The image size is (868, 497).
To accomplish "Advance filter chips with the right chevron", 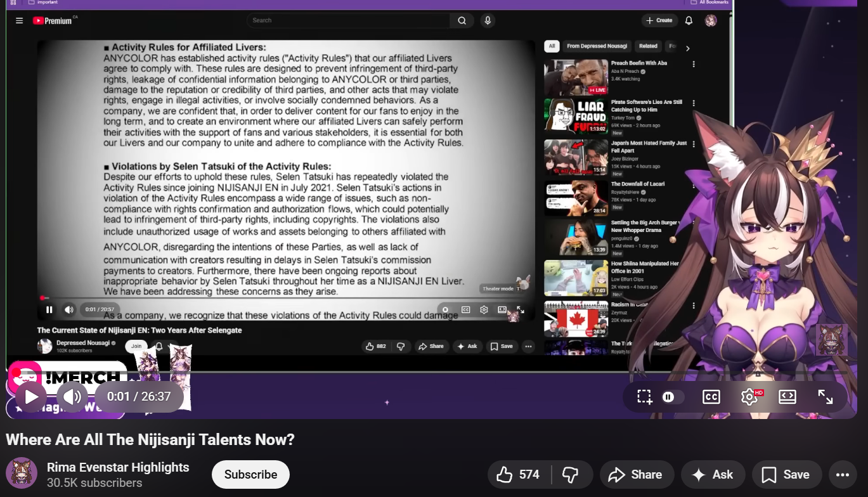I will (x=688, y=48).
